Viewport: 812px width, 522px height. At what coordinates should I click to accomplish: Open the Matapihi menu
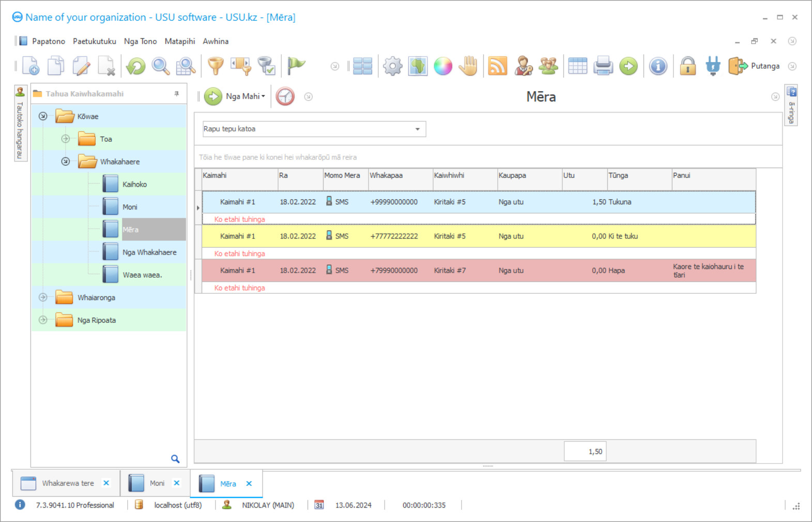coord(180,41)
